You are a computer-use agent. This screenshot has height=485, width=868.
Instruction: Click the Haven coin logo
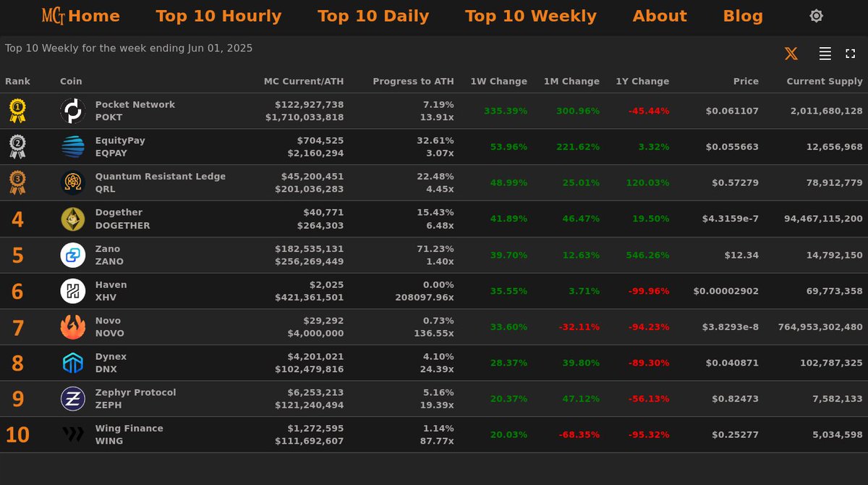73,291
